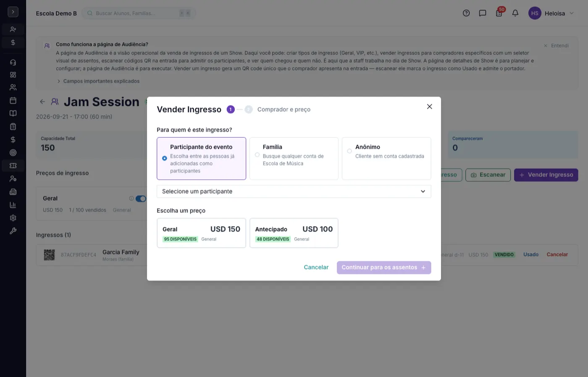Click the red Cancelar link in the ticket row
Screen dimensions: 588x377
pos(557,254)
